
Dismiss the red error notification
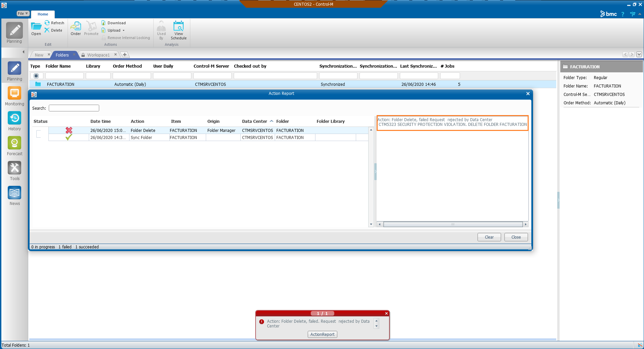(386, 313)
